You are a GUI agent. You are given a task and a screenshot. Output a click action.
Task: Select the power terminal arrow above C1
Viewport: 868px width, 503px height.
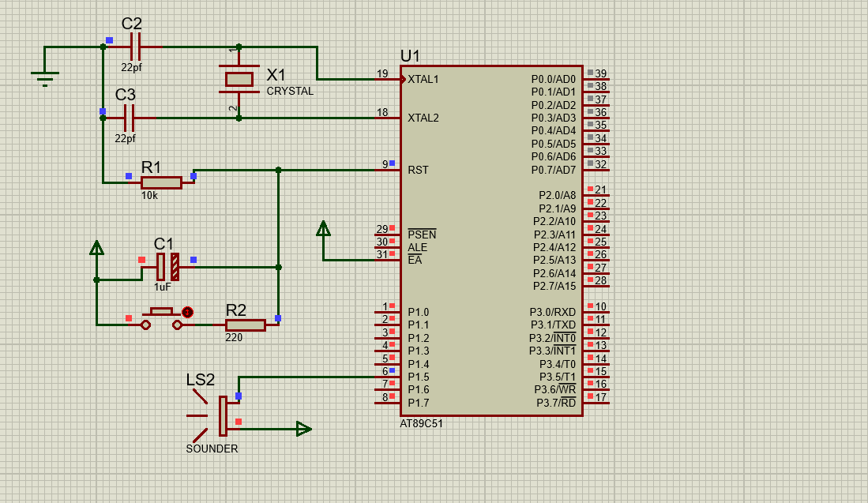[x=97, y=248]
